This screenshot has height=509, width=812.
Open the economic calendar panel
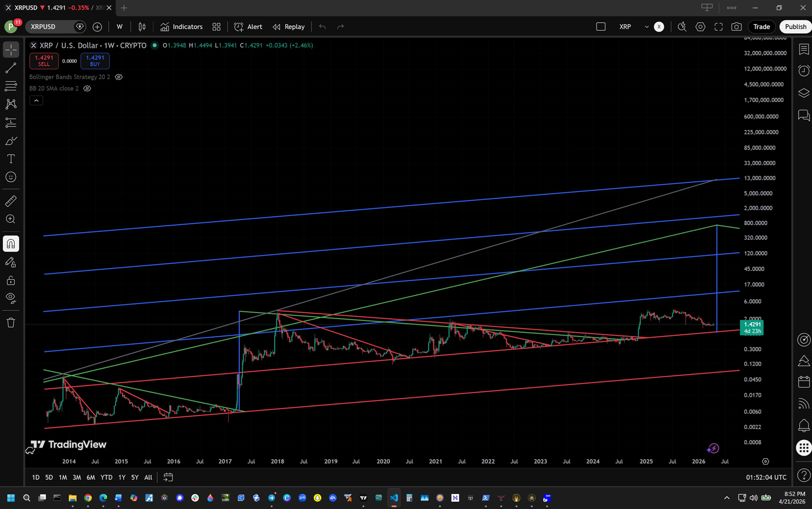(804, 382)
